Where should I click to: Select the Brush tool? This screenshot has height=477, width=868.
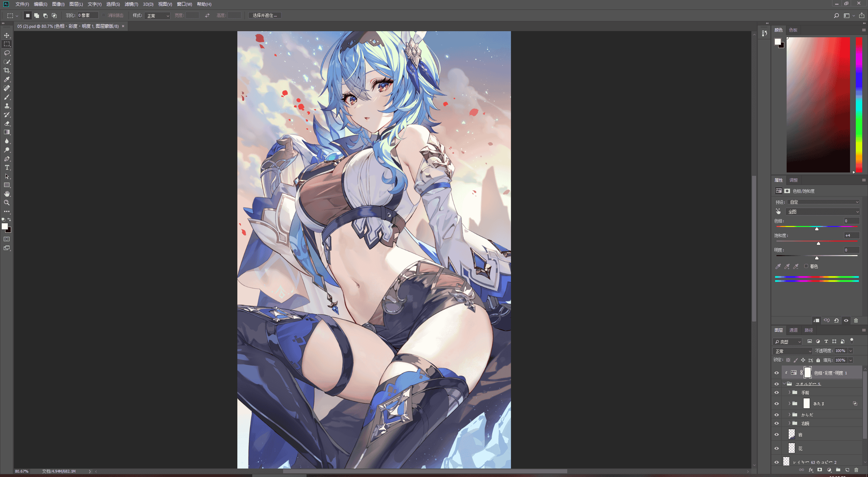coord(7,97)
